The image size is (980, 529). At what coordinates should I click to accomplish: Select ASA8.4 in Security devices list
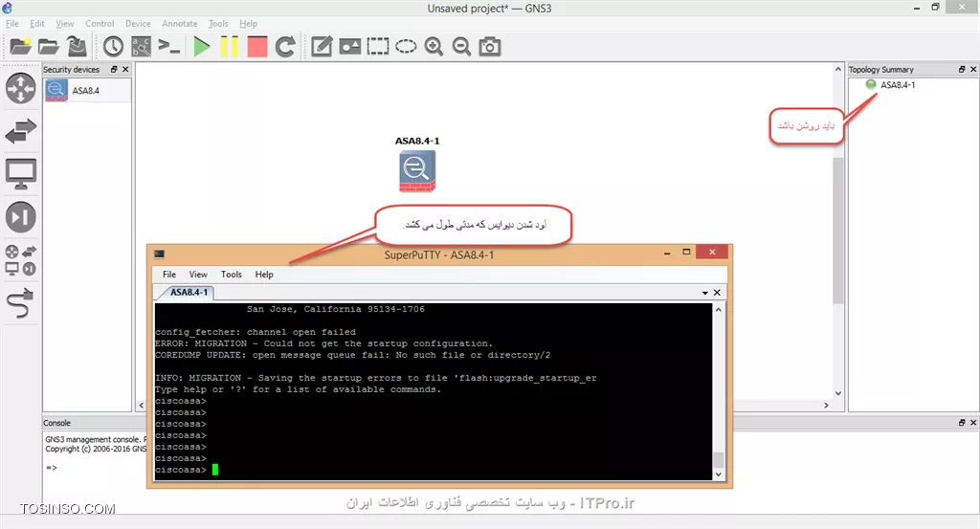(x=87, y=91)
